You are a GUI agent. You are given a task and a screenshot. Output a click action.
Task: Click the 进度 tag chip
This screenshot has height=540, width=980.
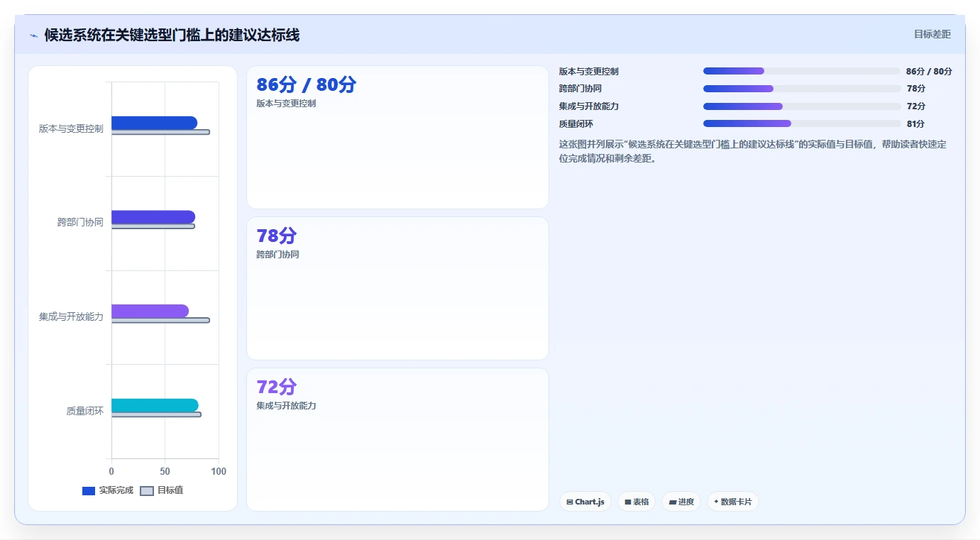click(681, 502)
